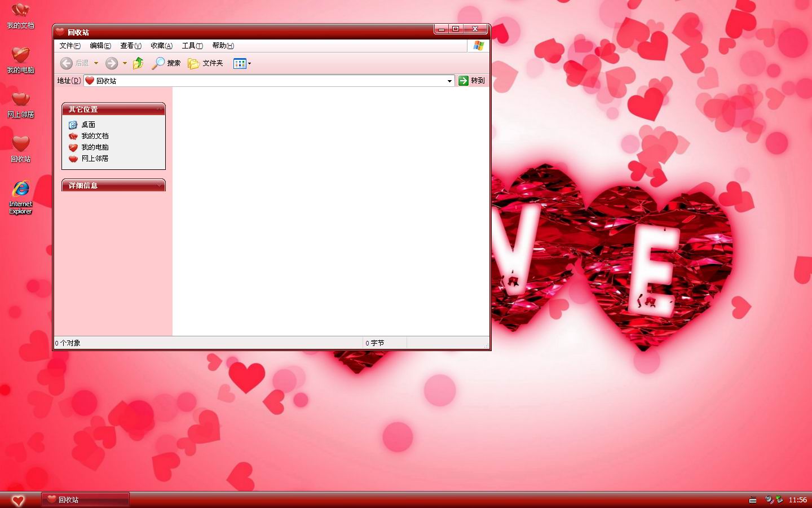Close the 回收站 window
812x508 pixels.
tap(475, 29)
